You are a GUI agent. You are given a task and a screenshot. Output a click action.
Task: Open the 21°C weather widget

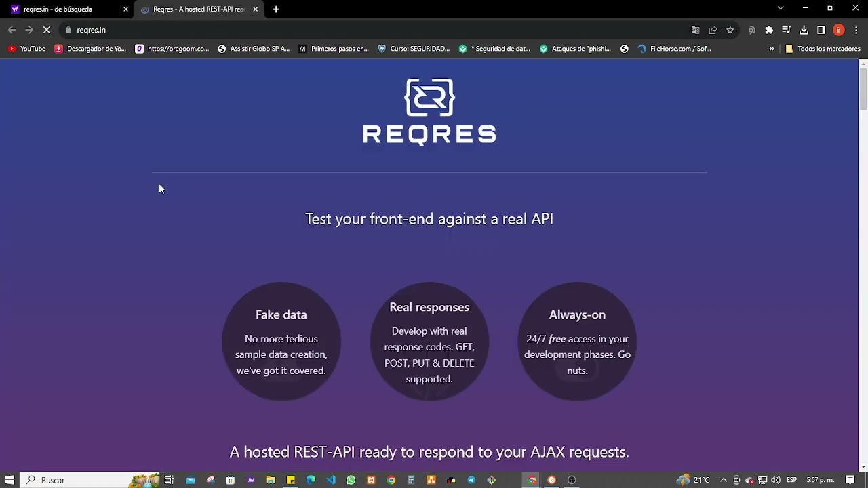tap(694, 480)
